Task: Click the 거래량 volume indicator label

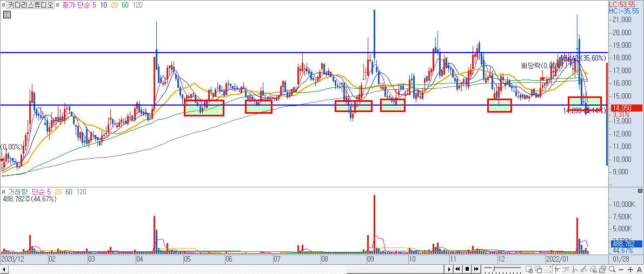Action: click(17, 192)
